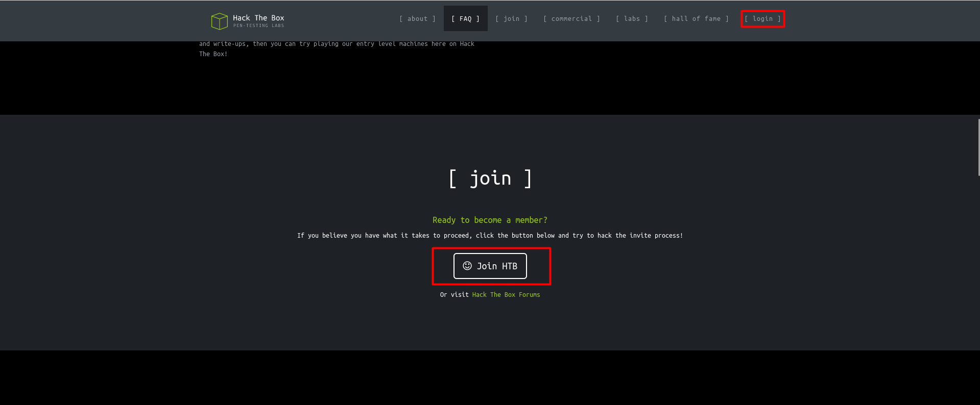Screen dimensions: 980x405
Task: Click the invite process instruction sentence
Action: pos(490,236)
